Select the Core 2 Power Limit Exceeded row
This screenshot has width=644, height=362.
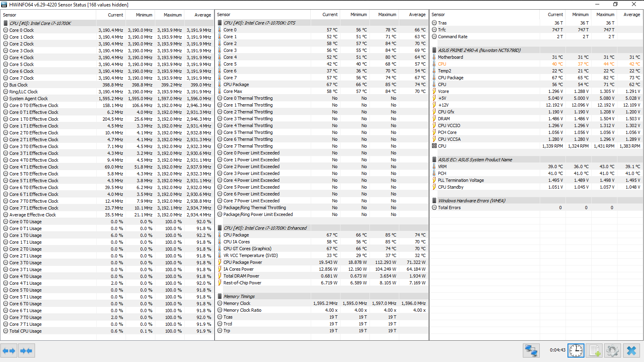coord(322,167)
